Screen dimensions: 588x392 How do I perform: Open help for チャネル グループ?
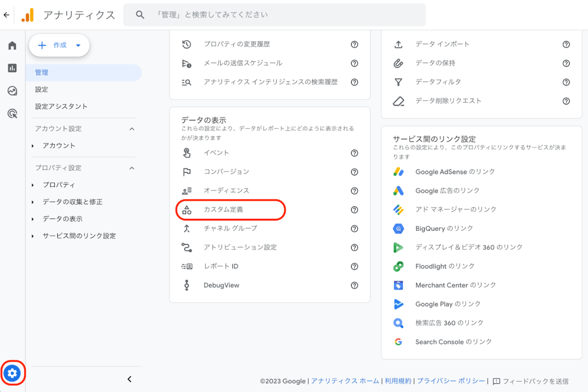click(x=354, y=228)
